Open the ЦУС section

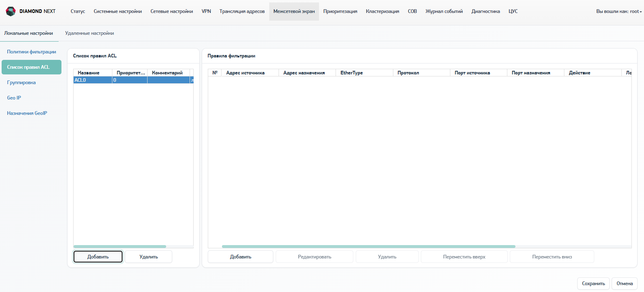[x=513, y=11]
